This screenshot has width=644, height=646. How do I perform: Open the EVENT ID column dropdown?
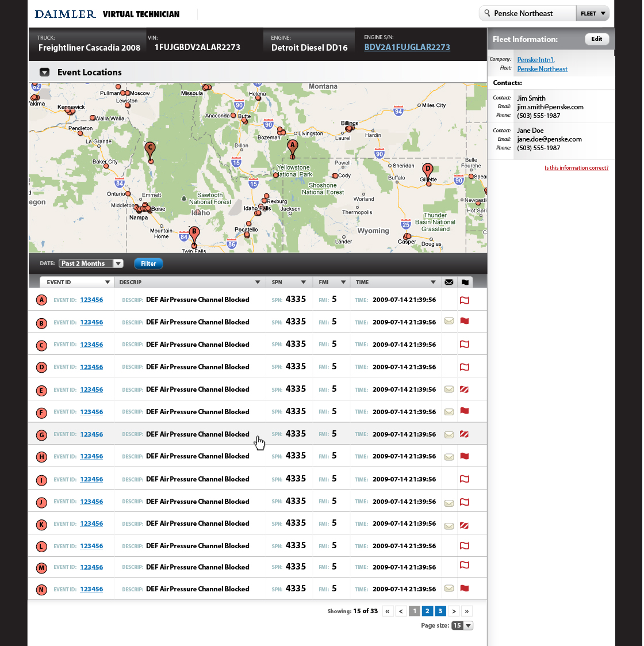pos(108,282)
